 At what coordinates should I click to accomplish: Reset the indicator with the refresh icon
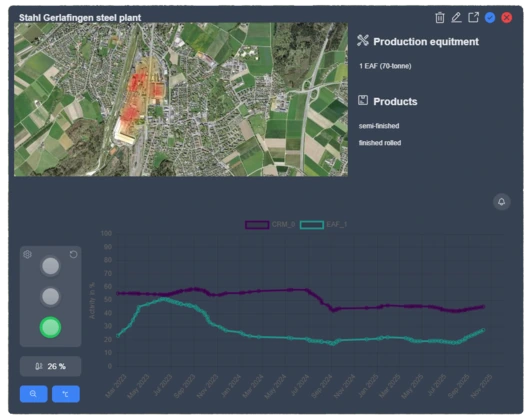click(73, 254)
